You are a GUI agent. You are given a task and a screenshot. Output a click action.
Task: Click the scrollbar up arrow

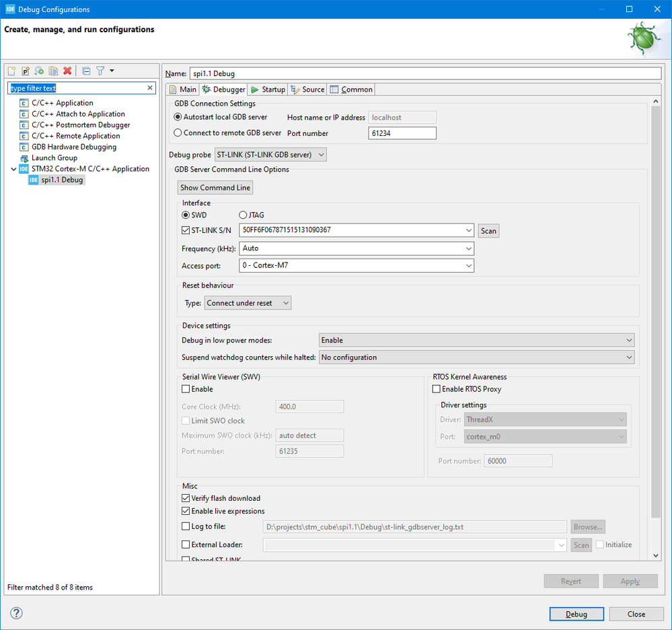pos(656,101)
